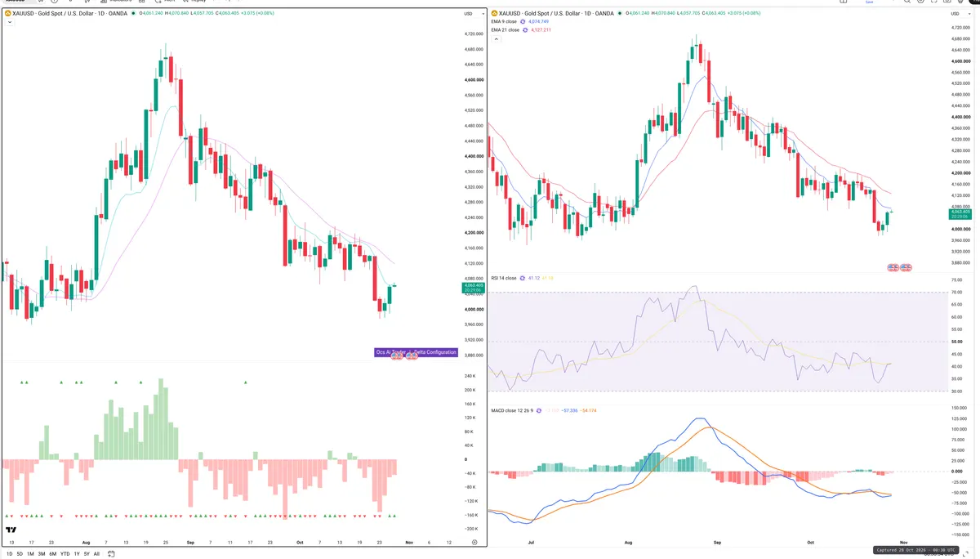Click the MACD close 12 26 9 legend
Image resolution: width=980 pixels, height=559 pixels.
[512, 410]
